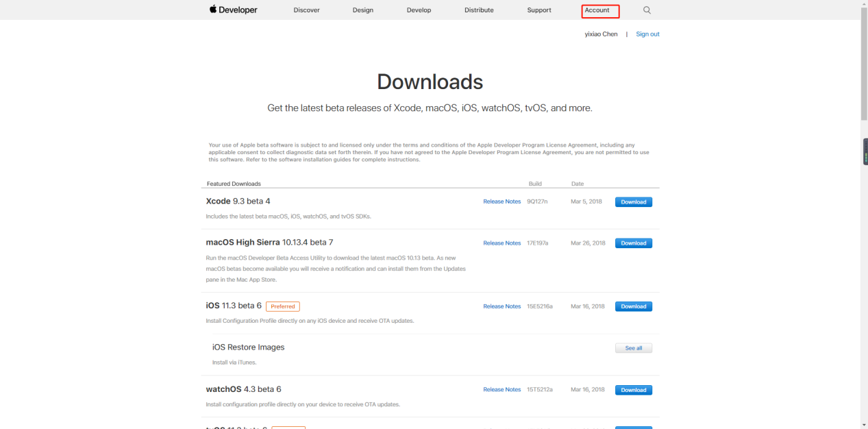
Task: Open Release Notes for iOS 11.3 beta 6
Action: click(502, 306)
